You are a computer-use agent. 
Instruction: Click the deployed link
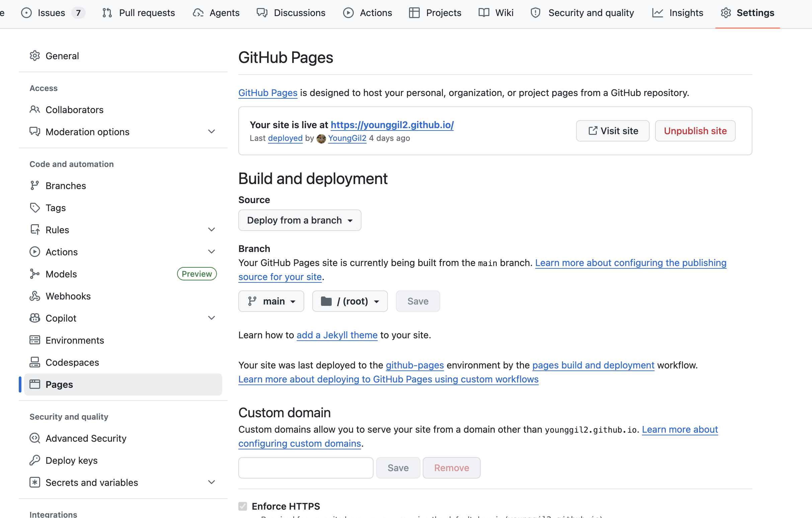[x=285, y=138]
